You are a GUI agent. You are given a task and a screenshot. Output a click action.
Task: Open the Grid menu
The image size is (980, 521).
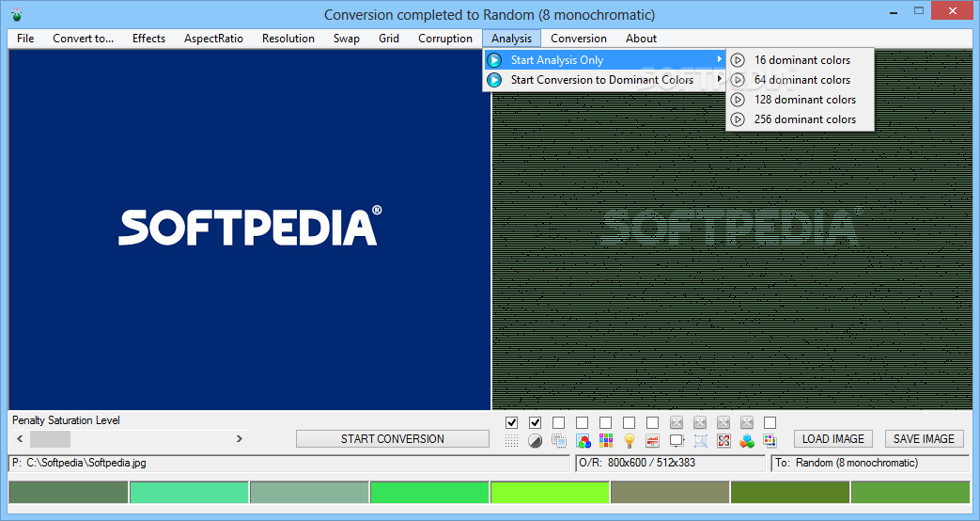389,39
